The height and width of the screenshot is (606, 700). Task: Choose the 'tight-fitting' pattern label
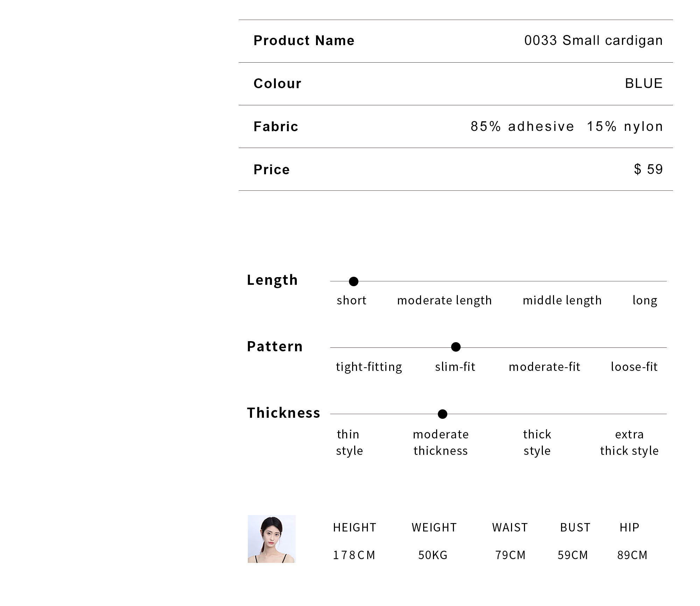[x=369, y=367]
